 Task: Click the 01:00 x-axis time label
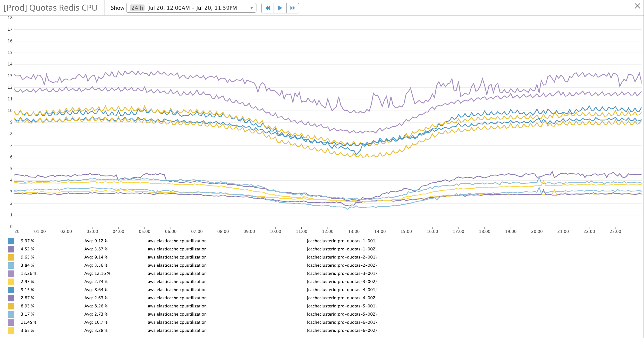[40, 232]
